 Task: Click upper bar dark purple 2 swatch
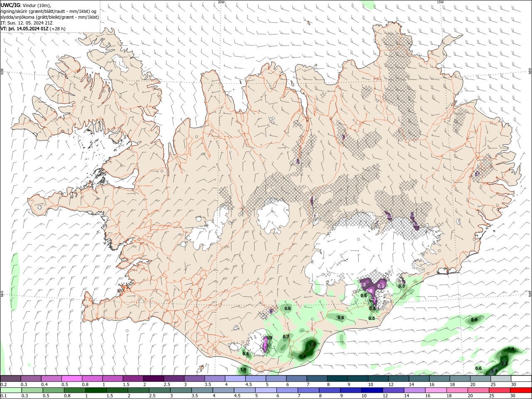153,379
